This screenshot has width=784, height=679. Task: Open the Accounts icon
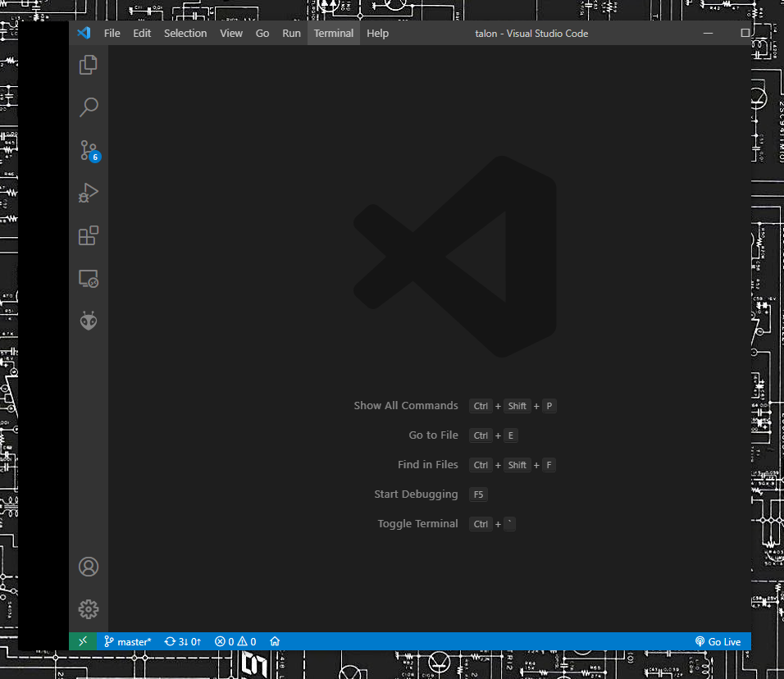[88, 566]
